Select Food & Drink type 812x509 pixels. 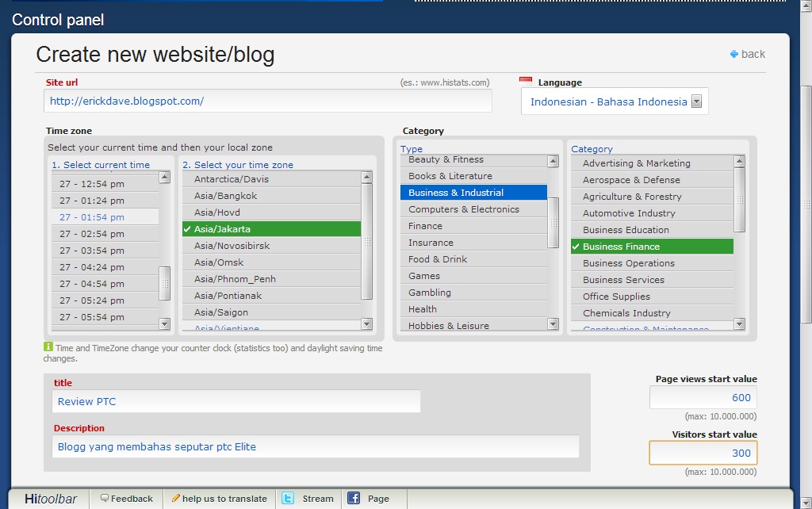point(473,259)
